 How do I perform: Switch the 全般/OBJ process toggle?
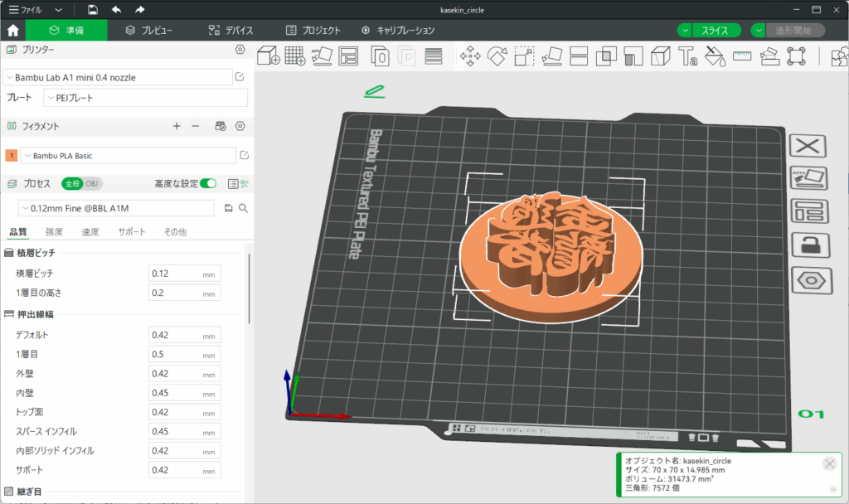(82, 183)
